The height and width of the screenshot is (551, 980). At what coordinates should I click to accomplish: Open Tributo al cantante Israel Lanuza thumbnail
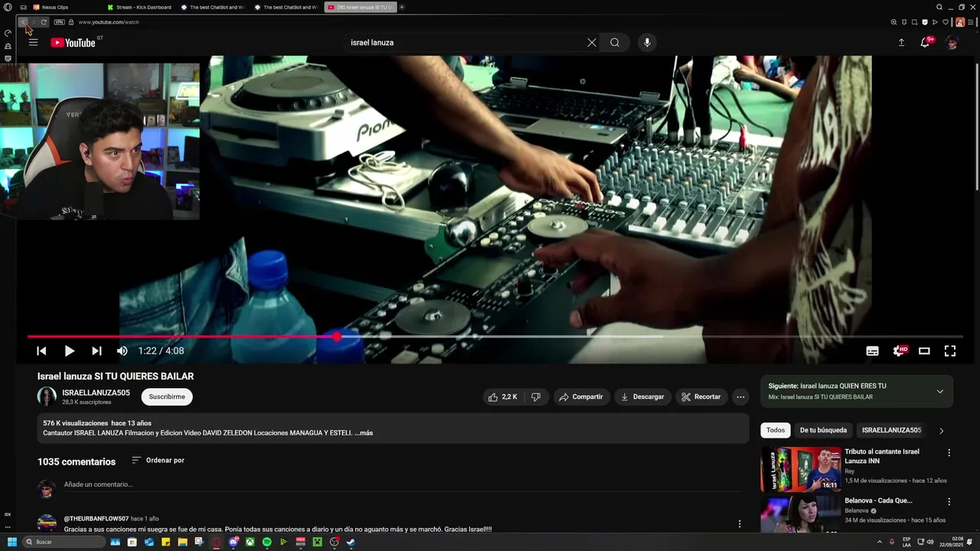coord(801,469)
